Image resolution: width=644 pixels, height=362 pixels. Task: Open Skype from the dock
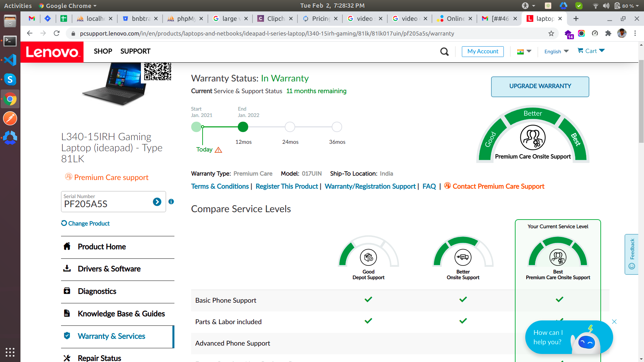10,80
